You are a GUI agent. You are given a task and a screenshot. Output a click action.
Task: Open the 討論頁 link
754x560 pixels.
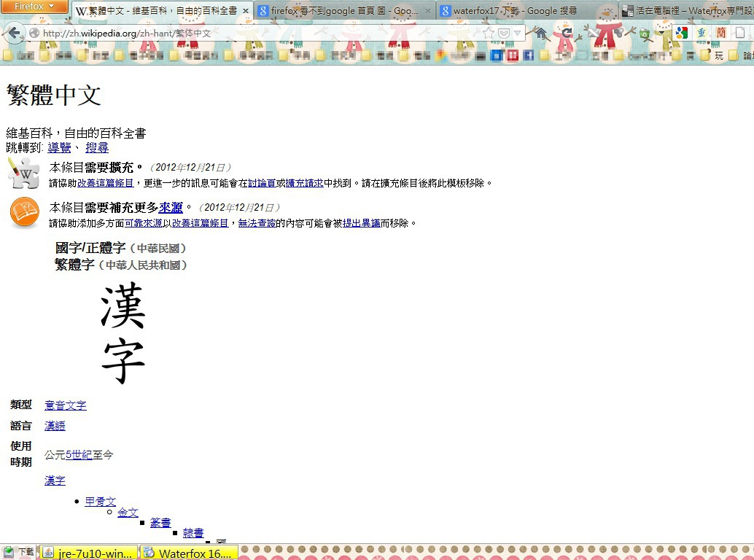(x=262, y=183)
